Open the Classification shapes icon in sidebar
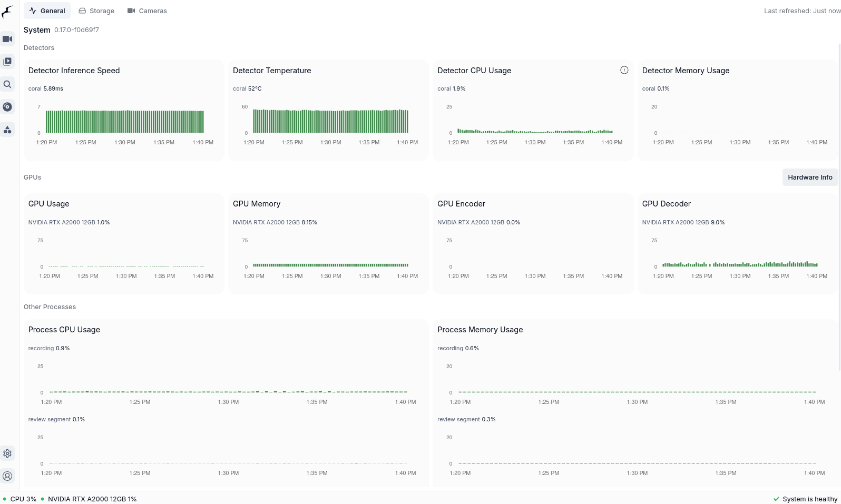This screenshot has height=504, width=841. tap(7, 130)
